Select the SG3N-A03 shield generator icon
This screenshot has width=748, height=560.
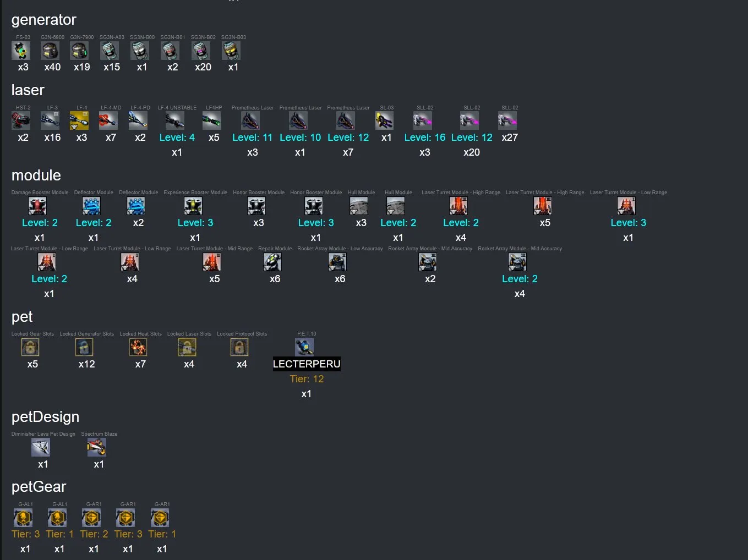(110, 51)
